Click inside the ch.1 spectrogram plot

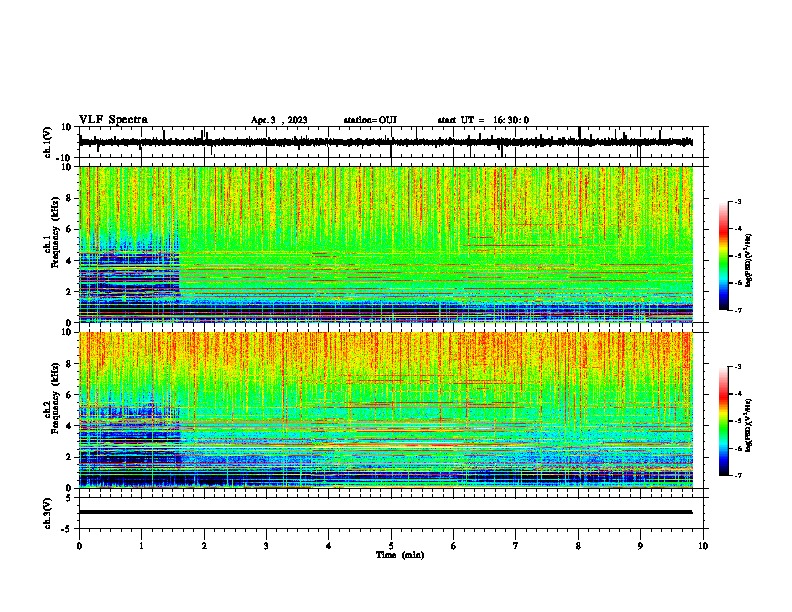pos(385,244)
